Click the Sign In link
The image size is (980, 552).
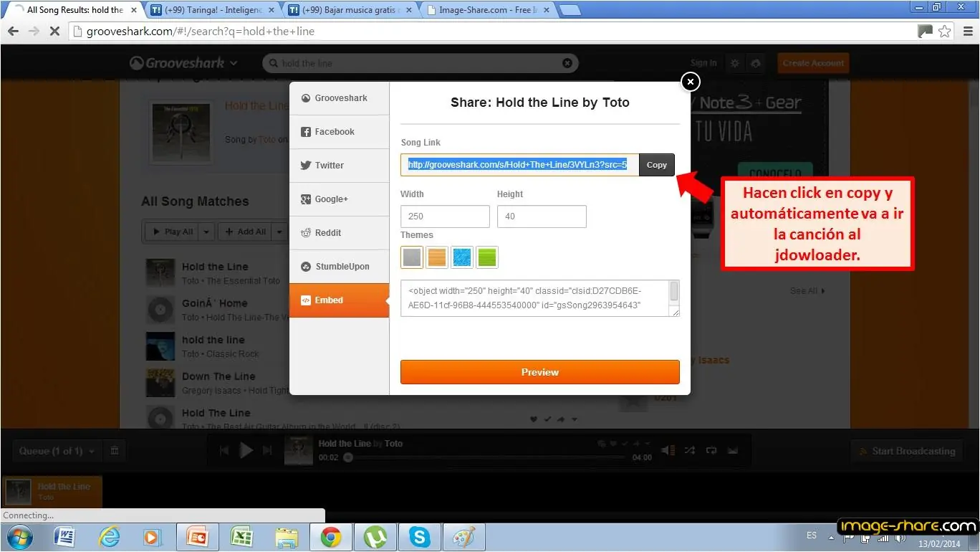pyautogui.click(x=703, y=63)
